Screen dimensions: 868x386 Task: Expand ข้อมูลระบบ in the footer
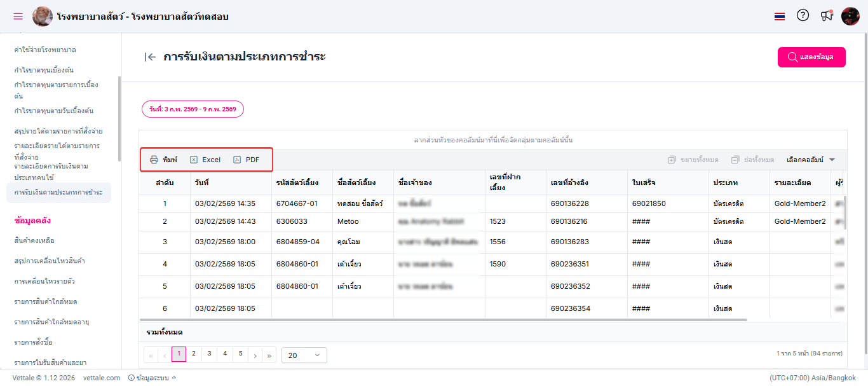(152, 378)
